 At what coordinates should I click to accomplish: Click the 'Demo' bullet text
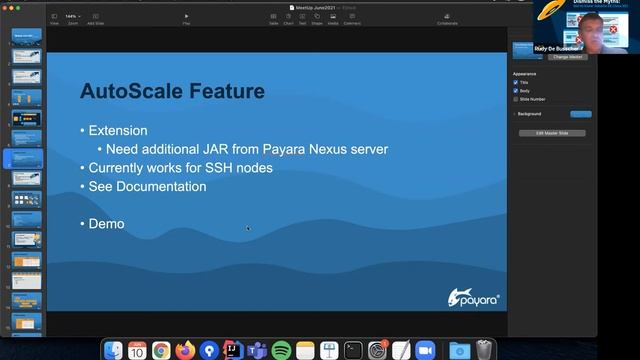click(107, 224)
